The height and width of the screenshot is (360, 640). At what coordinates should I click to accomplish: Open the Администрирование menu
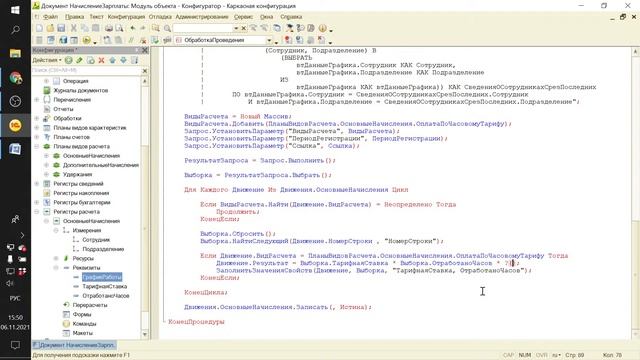(202, 17)
